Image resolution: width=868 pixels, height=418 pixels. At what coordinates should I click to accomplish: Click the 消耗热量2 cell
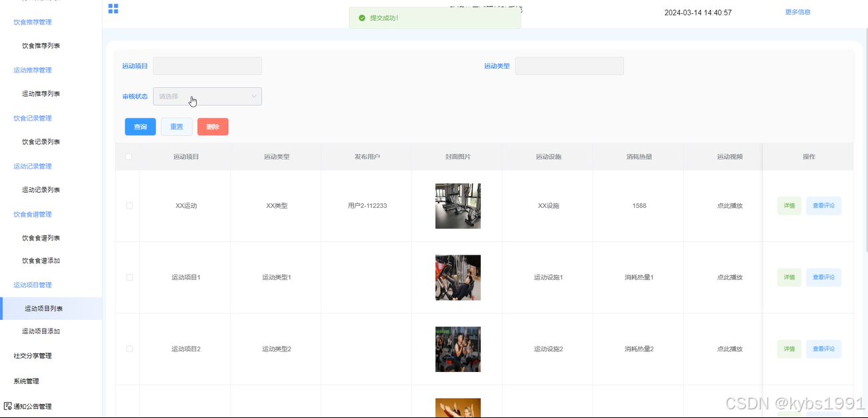pyautogui.click(x=639, y=349)
